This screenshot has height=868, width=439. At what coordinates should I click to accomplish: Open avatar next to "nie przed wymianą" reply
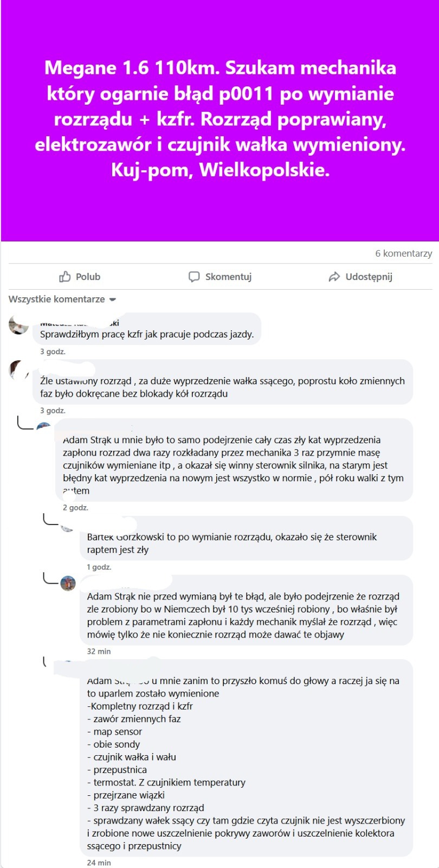click(68, 584)
